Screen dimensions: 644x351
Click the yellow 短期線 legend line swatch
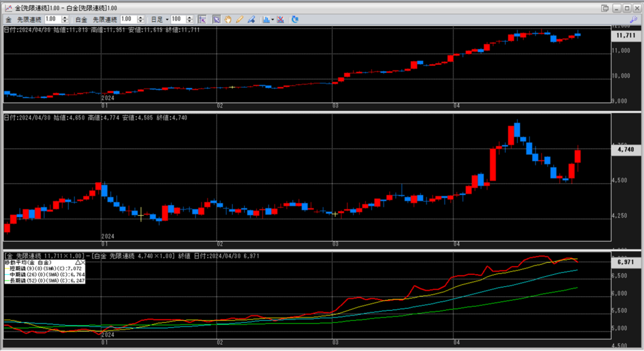[8, 268]
